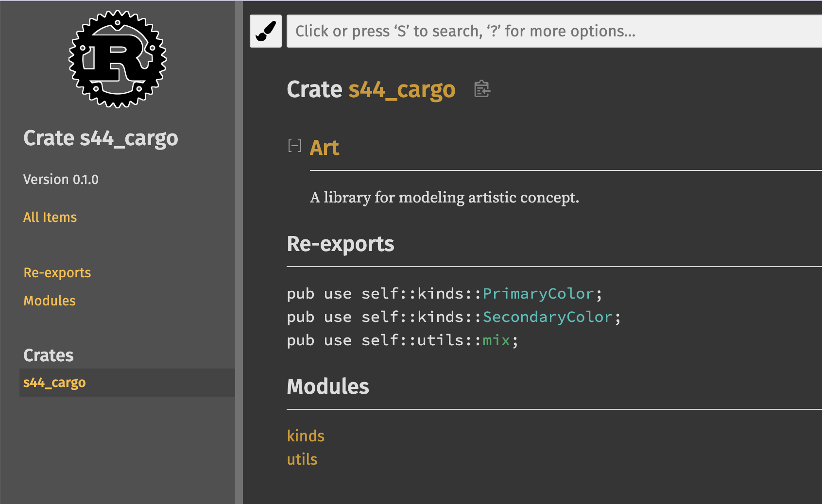Select s44_cargo in the Crates list
Viewport: 822px width, 504px height.
tap(54, 383)
